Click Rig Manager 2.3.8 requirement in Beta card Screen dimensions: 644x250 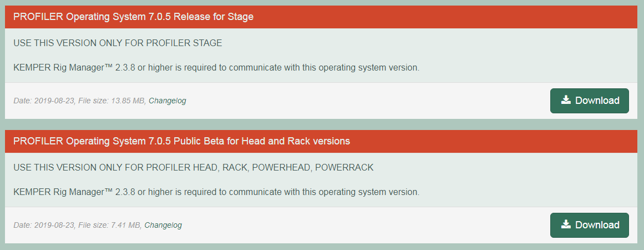[216, 192]
